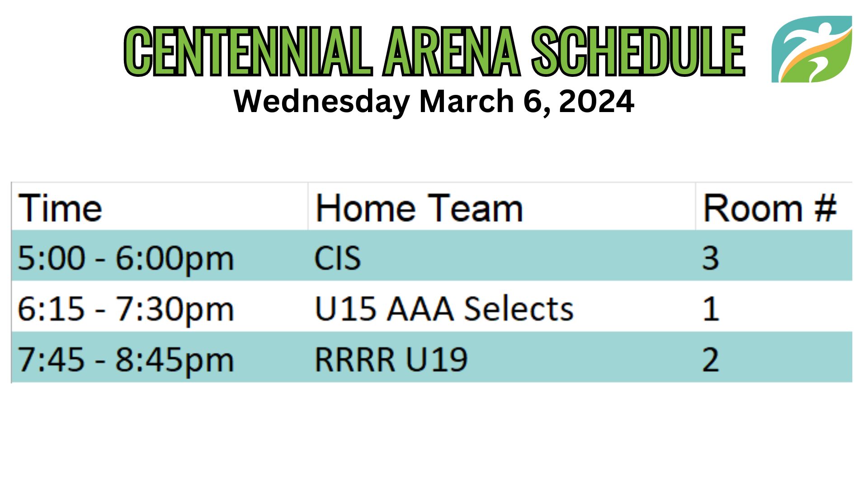Click the U15 AAA Selects team cell

pyautogui.click(x=502, y=306)
